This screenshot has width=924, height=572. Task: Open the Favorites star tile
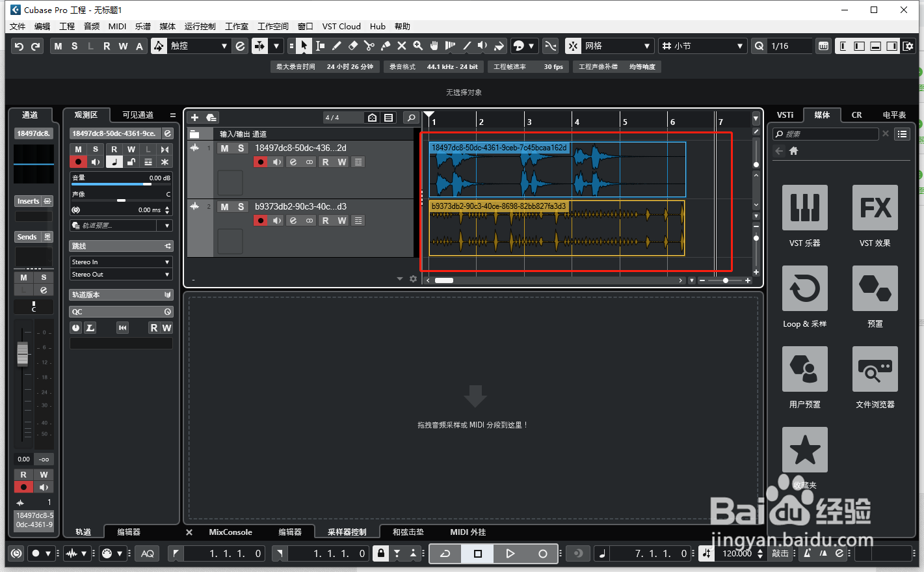[804, 450]
